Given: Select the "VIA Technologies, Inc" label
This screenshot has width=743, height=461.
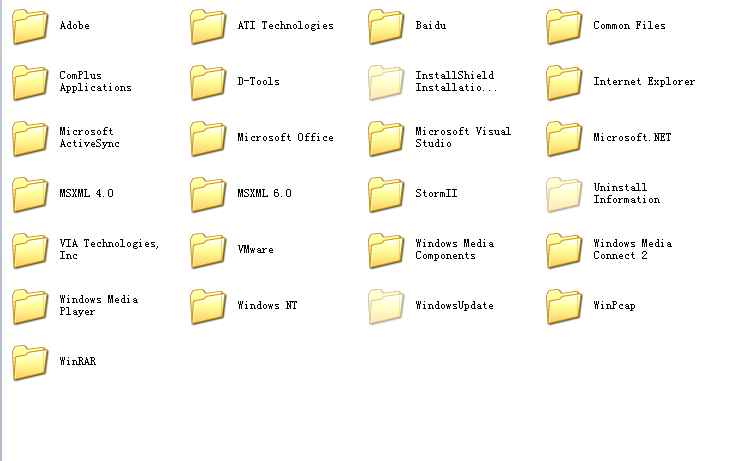Looking at the screenshot, I should [109, 249].
